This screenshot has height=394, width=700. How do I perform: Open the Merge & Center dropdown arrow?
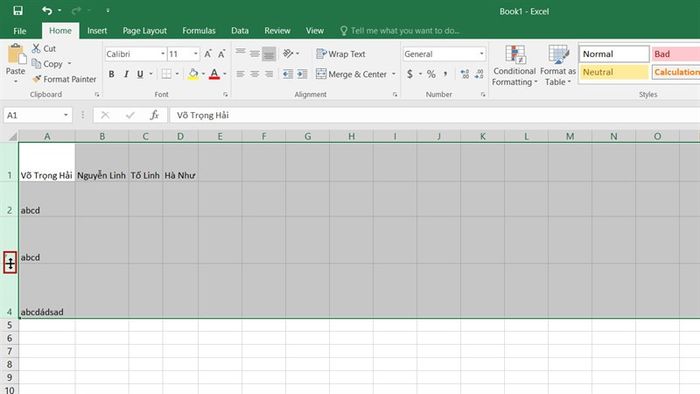[x=394, y=74]
